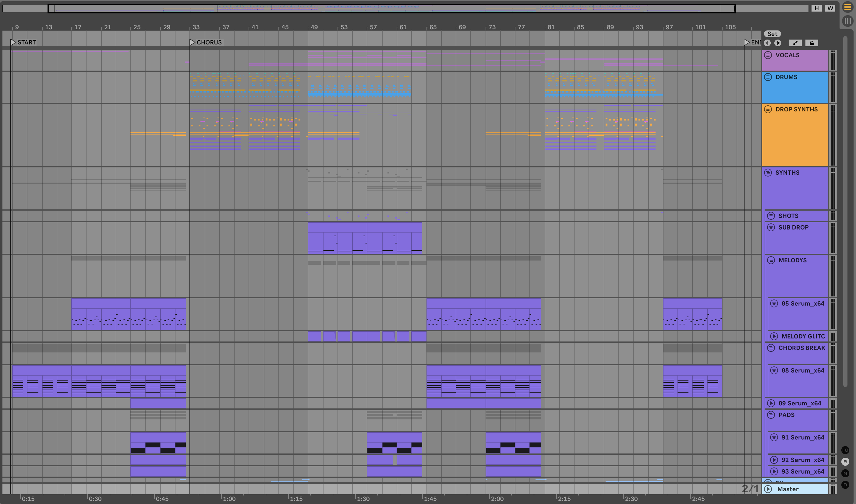The height and width of the screenshot is (504, 856).
Task: Select the 91 Serum_x64 clip starting at bar 57
Action: pos(394,443)
